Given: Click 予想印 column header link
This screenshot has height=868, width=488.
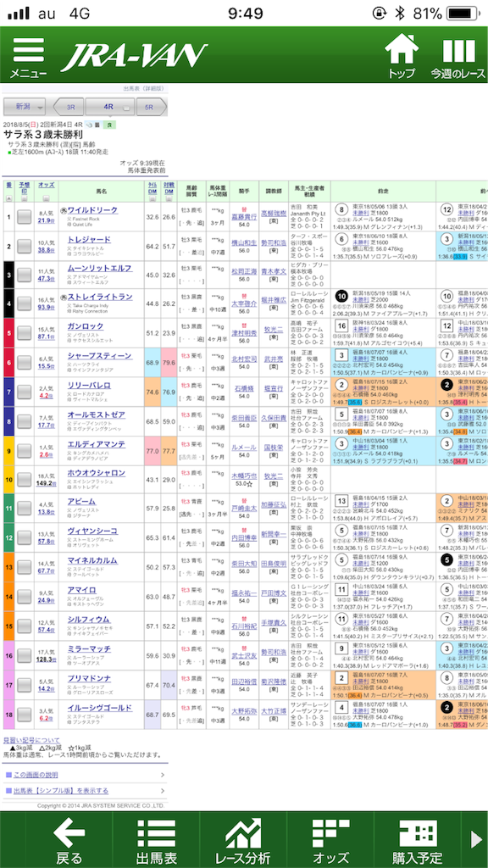Looking at the screenshot, I should (x=24, y=186).
